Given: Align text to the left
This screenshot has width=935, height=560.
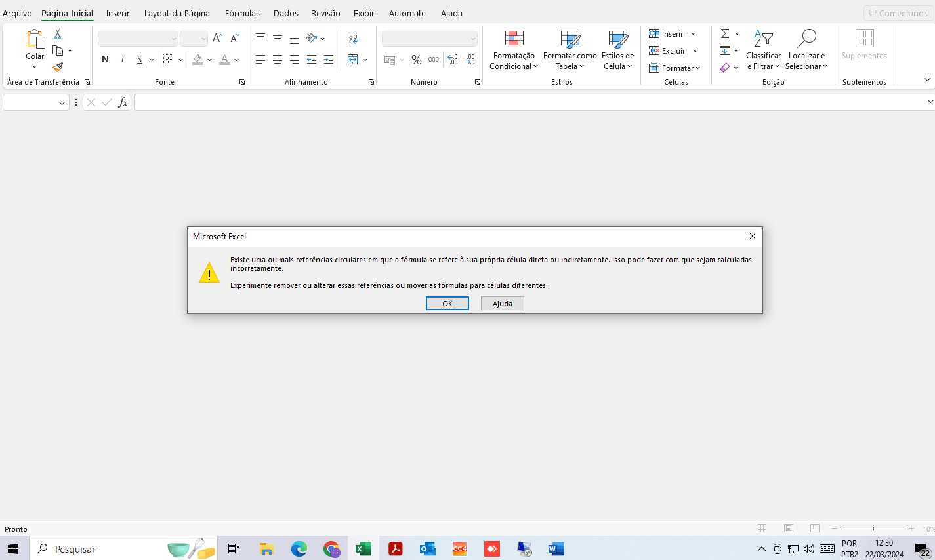Looking at the screenshot, I should pos(260,60).
